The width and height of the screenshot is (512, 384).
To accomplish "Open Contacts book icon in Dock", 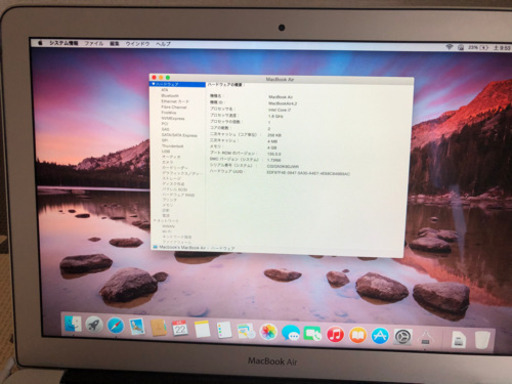I will [158, 328].
